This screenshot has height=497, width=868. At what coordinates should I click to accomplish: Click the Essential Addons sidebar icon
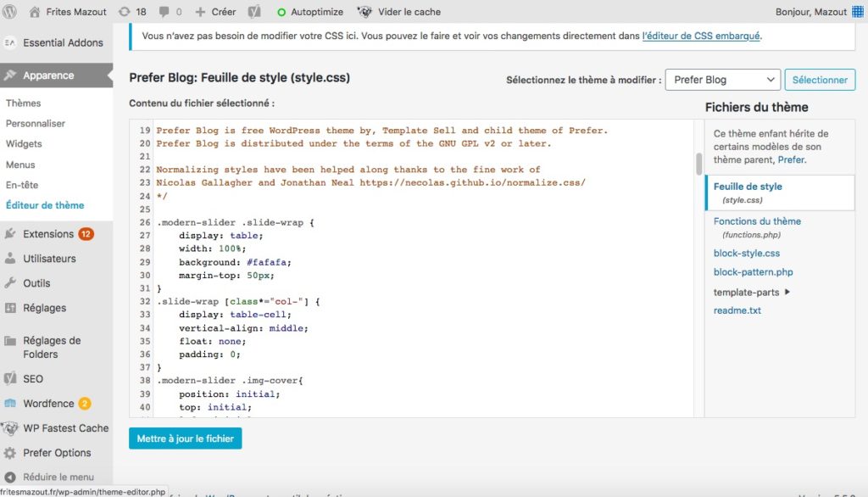(10, 42)
